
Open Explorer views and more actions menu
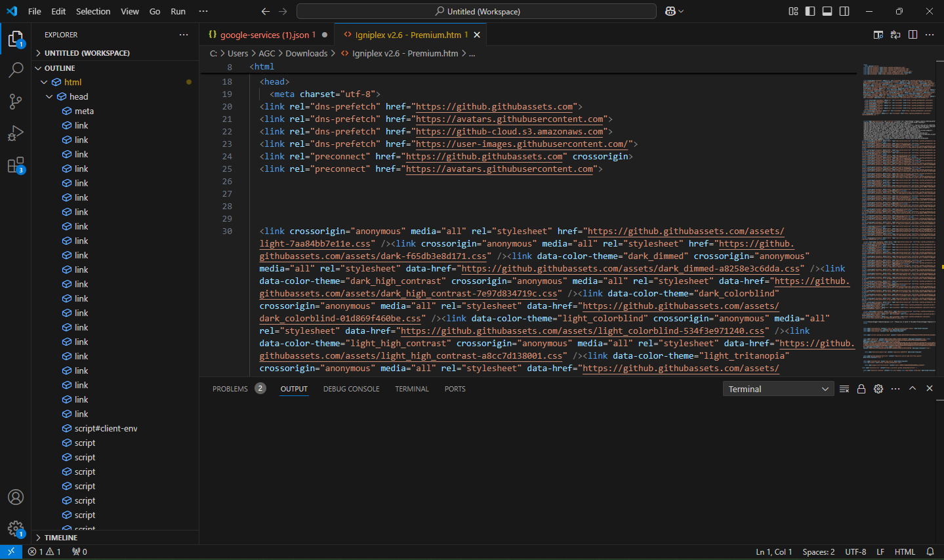tap(184, 35)
